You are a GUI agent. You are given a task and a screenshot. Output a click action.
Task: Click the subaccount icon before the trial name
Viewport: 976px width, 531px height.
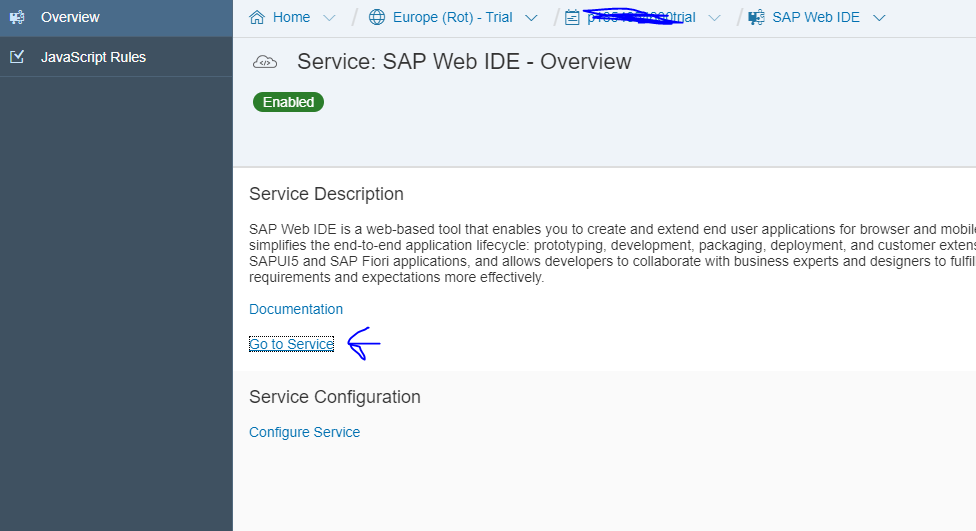(x=572, y=17)
